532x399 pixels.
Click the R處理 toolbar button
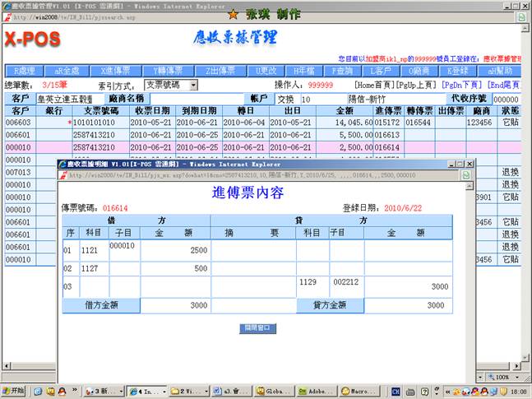[25, 71]
